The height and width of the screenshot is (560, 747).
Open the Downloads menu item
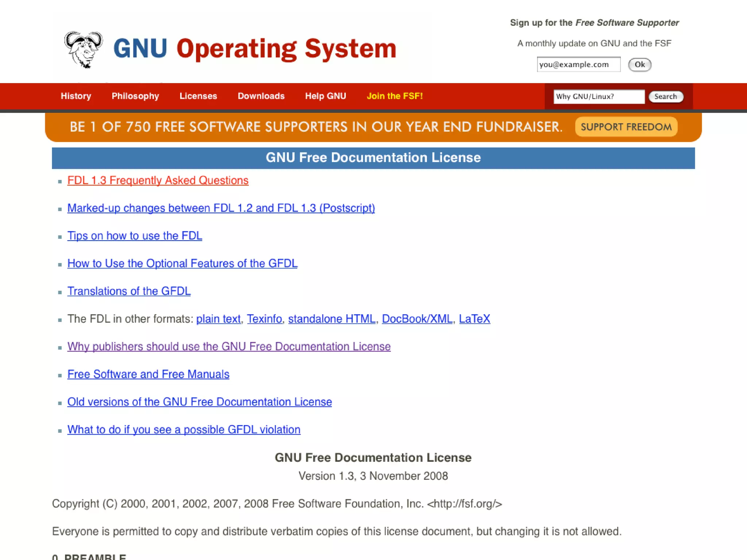(x=261, y=96)
